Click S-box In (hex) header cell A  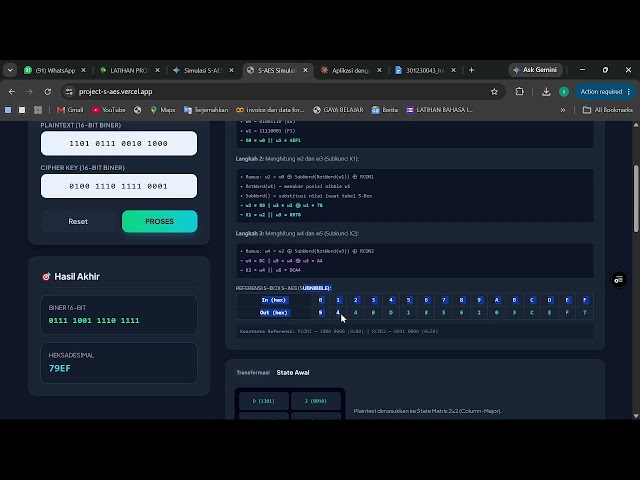(497, 300)
